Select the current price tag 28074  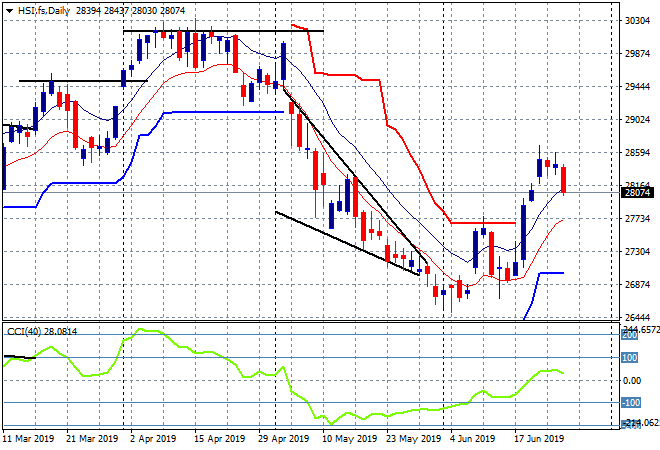(637, 193)
